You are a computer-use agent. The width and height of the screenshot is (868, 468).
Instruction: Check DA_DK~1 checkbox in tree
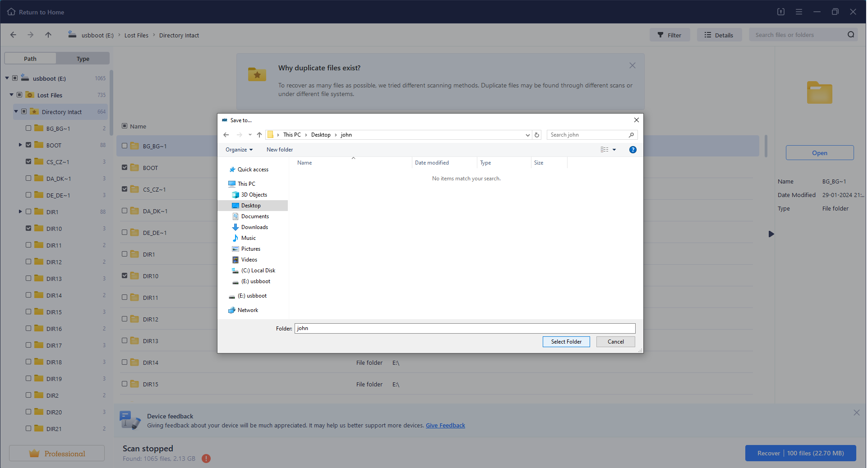click(x=28, y=178)
